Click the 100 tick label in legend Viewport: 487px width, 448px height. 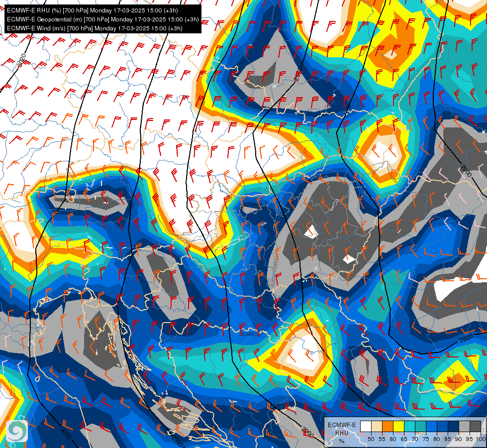[481, 439]
